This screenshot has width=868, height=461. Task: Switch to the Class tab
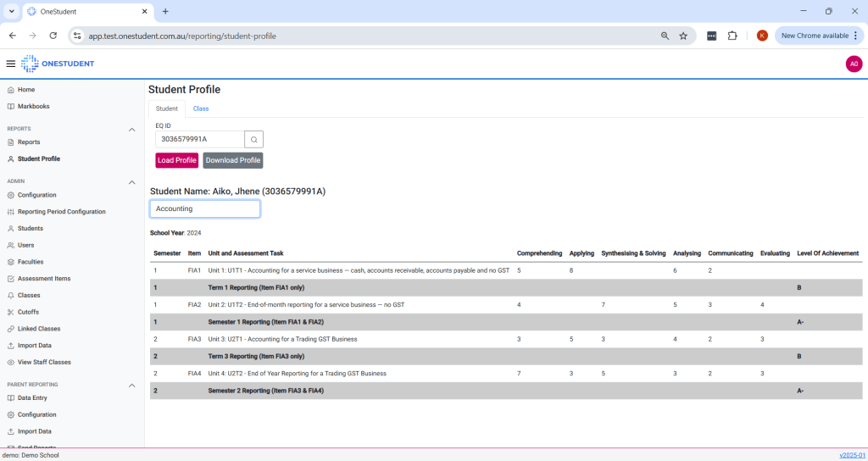pos(201,108)
